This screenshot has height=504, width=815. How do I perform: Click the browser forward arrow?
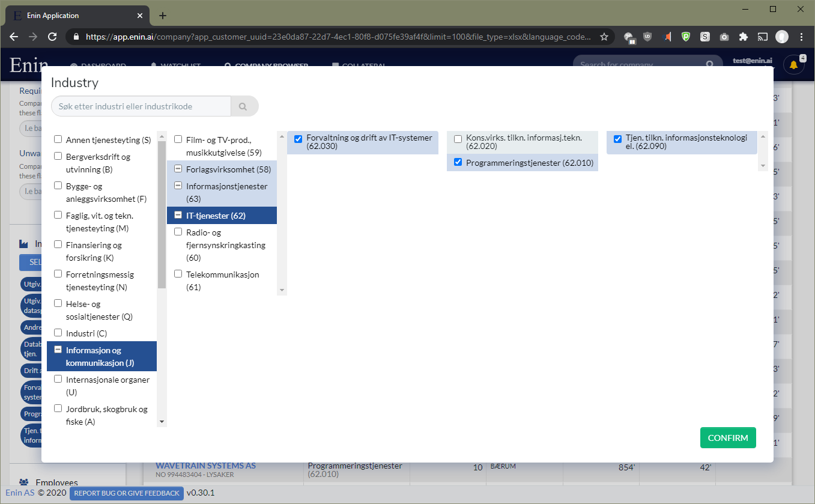(33, 37)
